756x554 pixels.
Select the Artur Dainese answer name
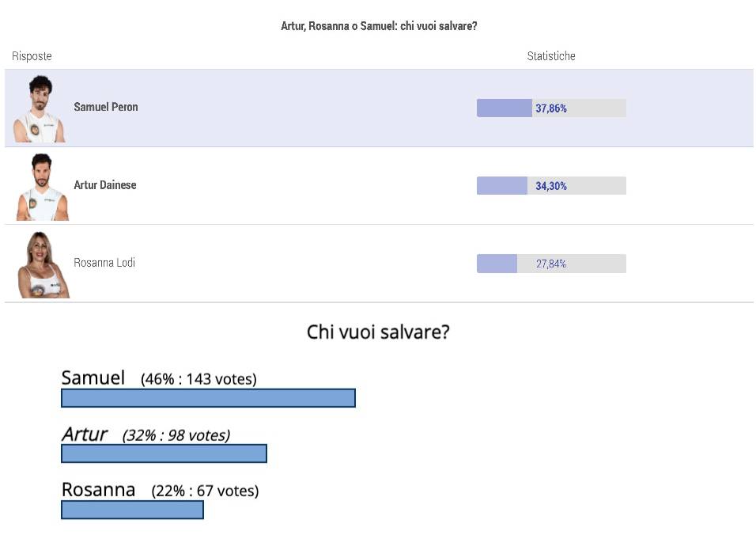pyautogui.click(x=104, y=185)
